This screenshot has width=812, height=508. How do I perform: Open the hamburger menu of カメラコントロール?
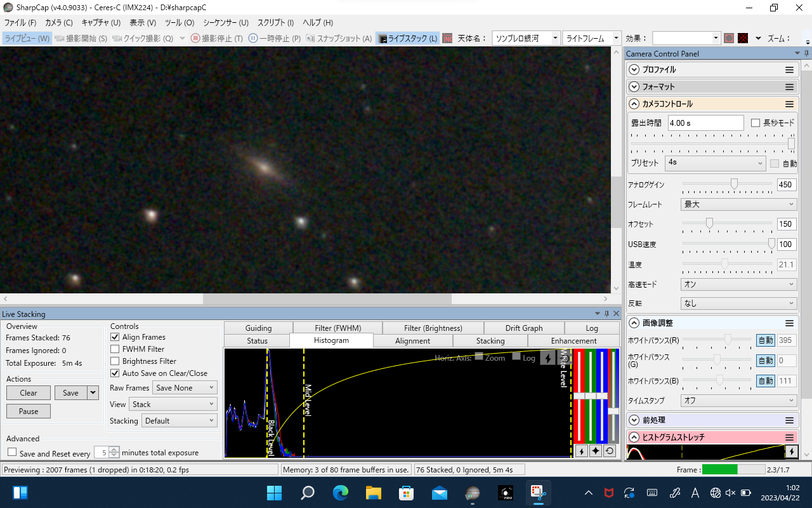(x=789, y=104)
